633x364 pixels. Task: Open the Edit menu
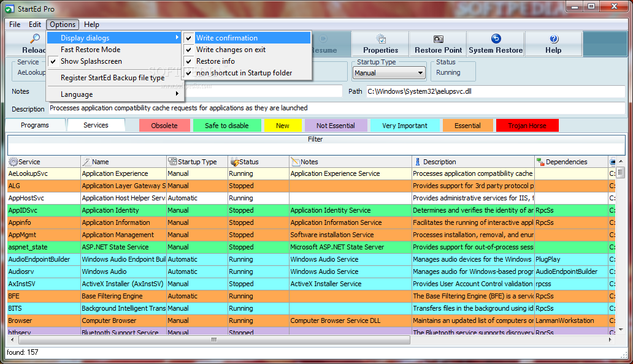coord(35,25)
